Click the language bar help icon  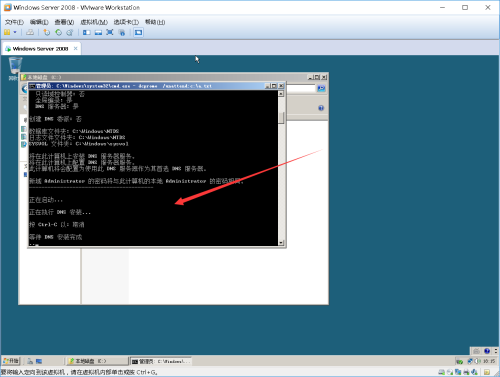click(x=487, y=351)
